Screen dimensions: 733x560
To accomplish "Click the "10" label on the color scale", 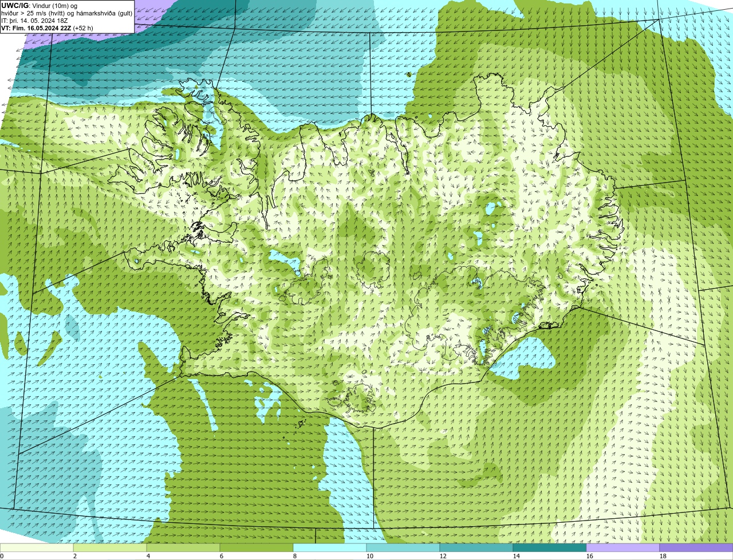I will click(369, 556).
